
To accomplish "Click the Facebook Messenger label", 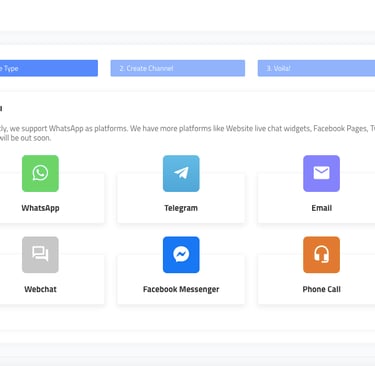I will [x=181, y=289].
